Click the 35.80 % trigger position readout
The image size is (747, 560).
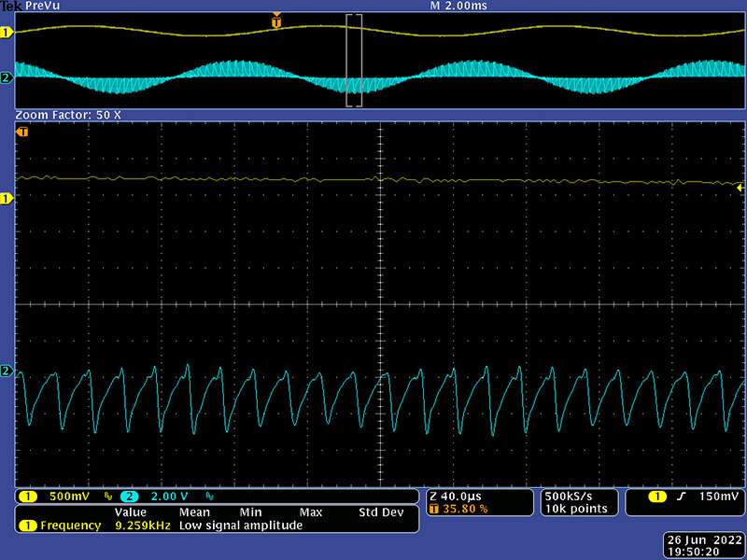click(x=465, y=509)
